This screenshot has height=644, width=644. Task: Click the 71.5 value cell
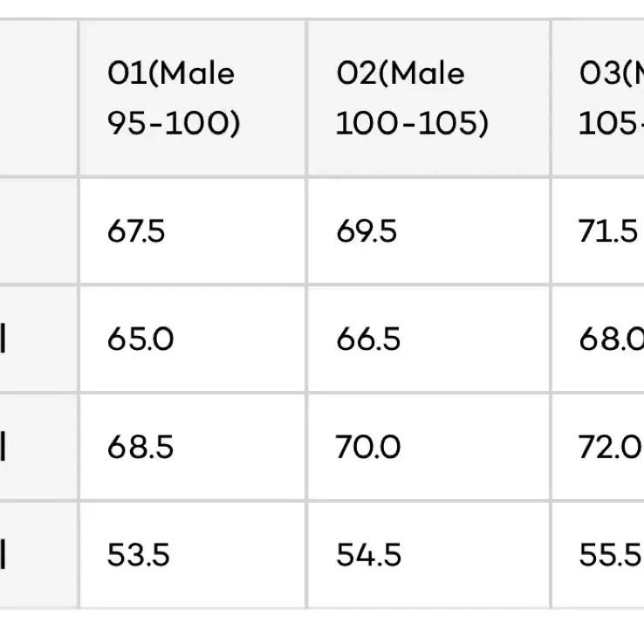(598, 231)
